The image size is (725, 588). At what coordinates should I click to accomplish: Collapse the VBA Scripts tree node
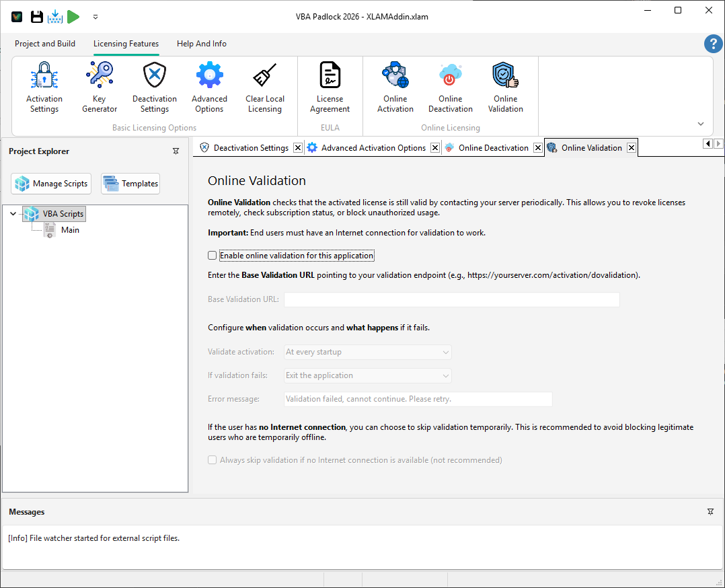click(13, 213)
